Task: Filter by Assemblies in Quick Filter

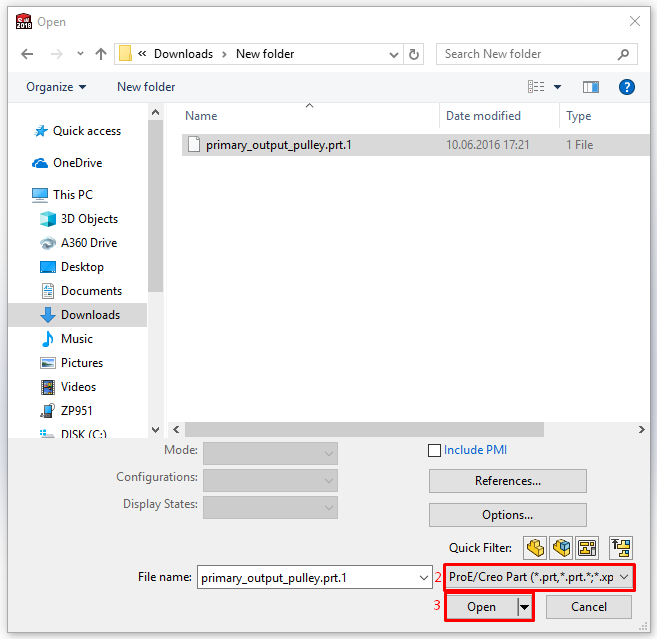Action: click(x=560, y=547)
